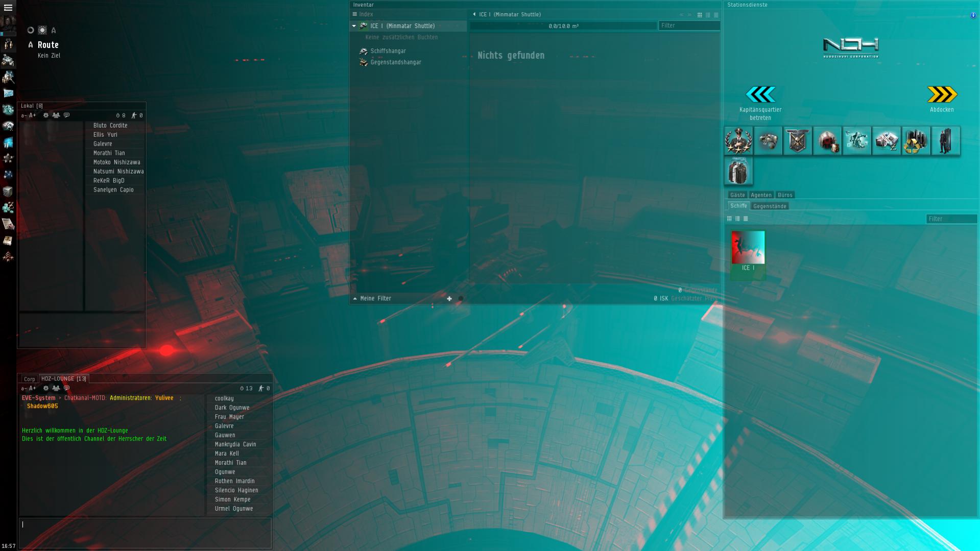Image resolution: width=980 pixels, height=551 pixels.
Task: Open the station info icon
Action: (x=973, y=15)
